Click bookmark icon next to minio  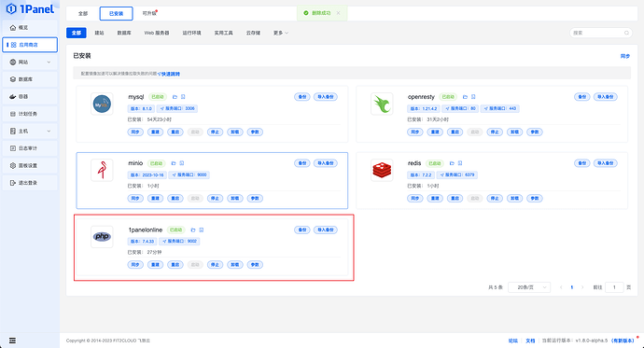tap(182, 163)
